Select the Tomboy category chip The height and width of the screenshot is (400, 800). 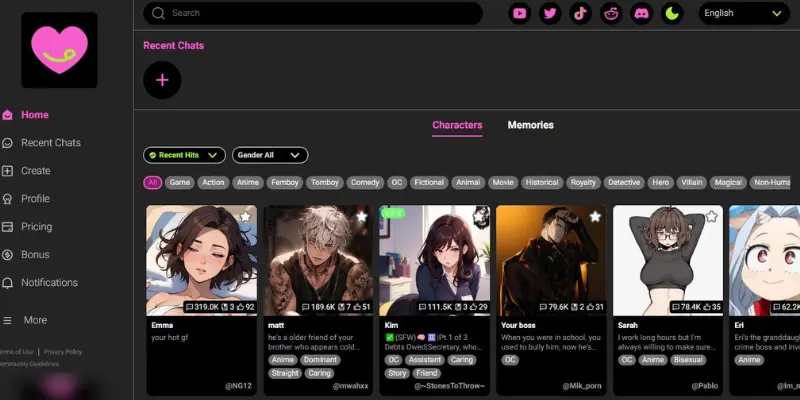point(325,183)
